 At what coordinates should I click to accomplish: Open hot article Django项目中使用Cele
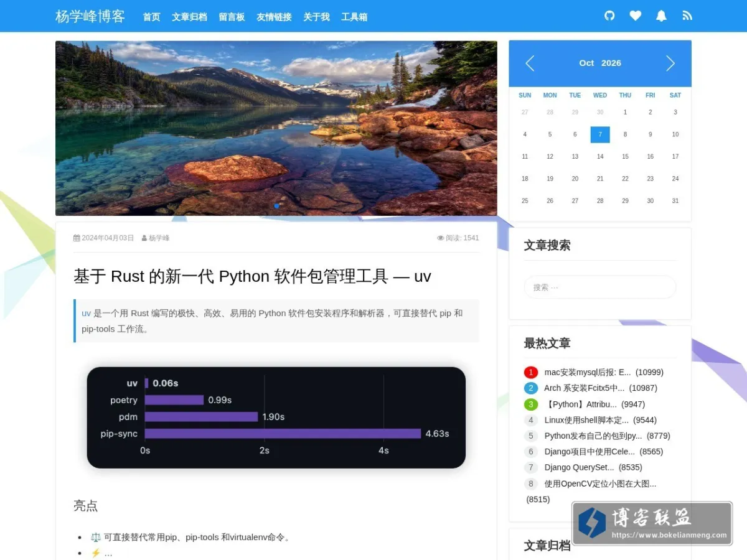coord(590,452)
